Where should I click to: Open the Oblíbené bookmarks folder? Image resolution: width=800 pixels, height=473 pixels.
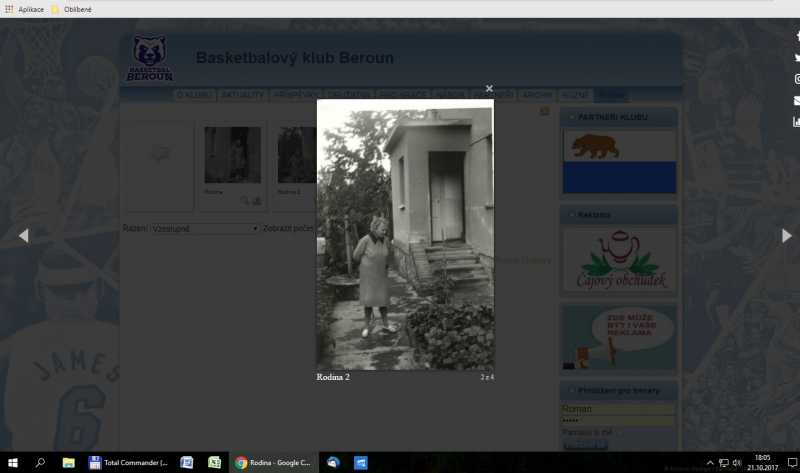tap(71, 9)
